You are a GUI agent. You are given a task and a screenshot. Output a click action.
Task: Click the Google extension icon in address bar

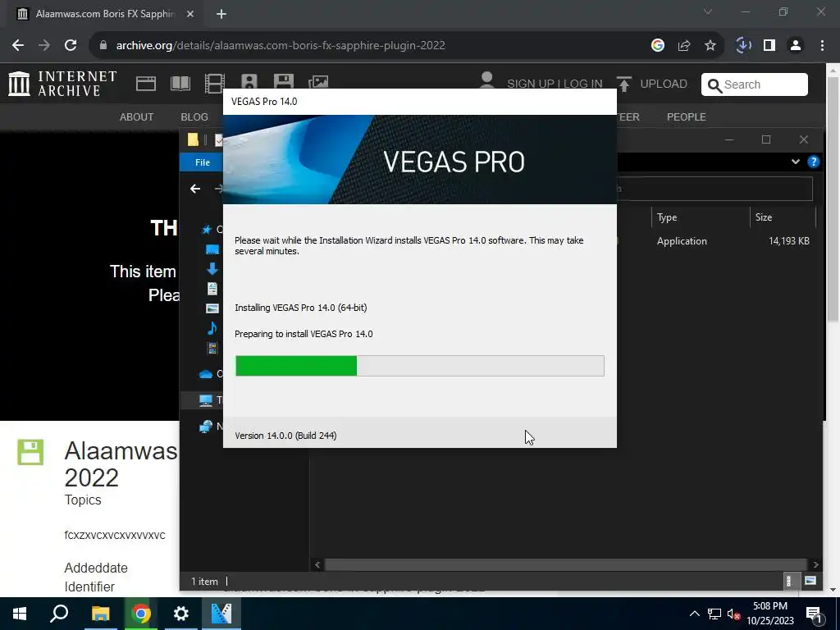pos(658,46)
